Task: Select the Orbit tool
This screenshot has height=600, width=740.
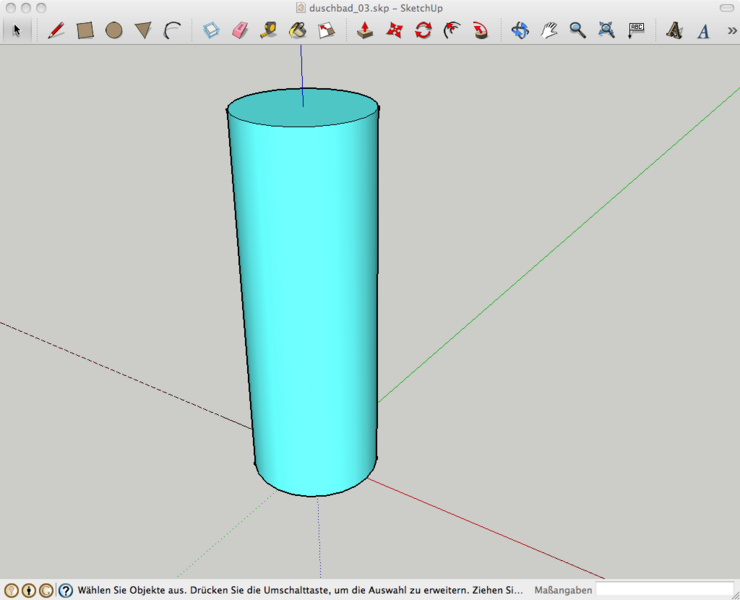Action: pos(520,30)
